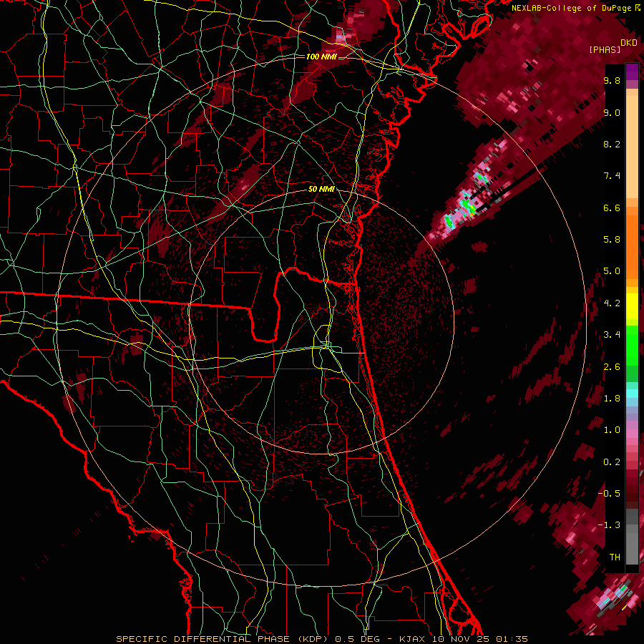Click the -1.3 value on color scale
This screenshot has height=644, width=644.
coord(609,525)
